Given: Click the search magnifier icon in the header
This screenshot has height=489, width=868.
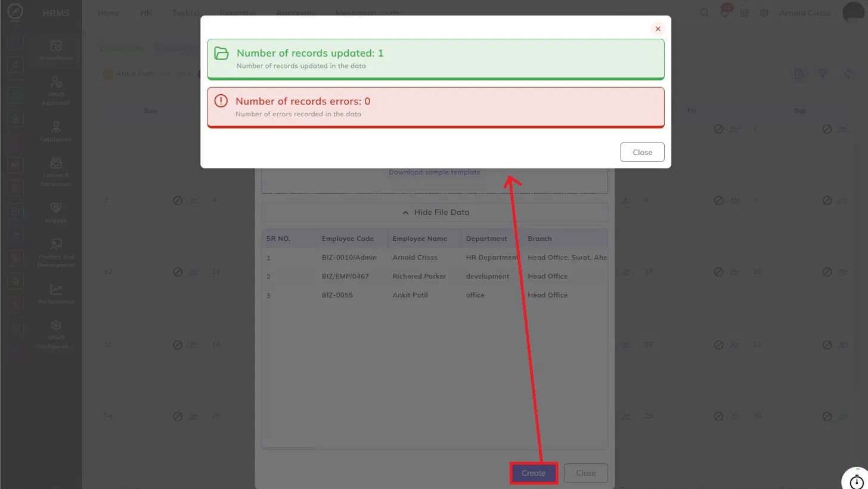Looking at the screenshot, I should click(x=705, y=13).
